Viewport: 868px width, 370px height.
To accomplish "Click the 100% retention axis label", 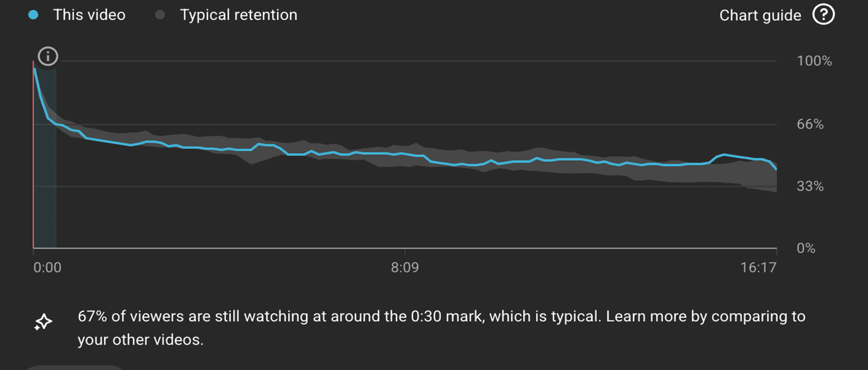I will (x=814, y=61).
